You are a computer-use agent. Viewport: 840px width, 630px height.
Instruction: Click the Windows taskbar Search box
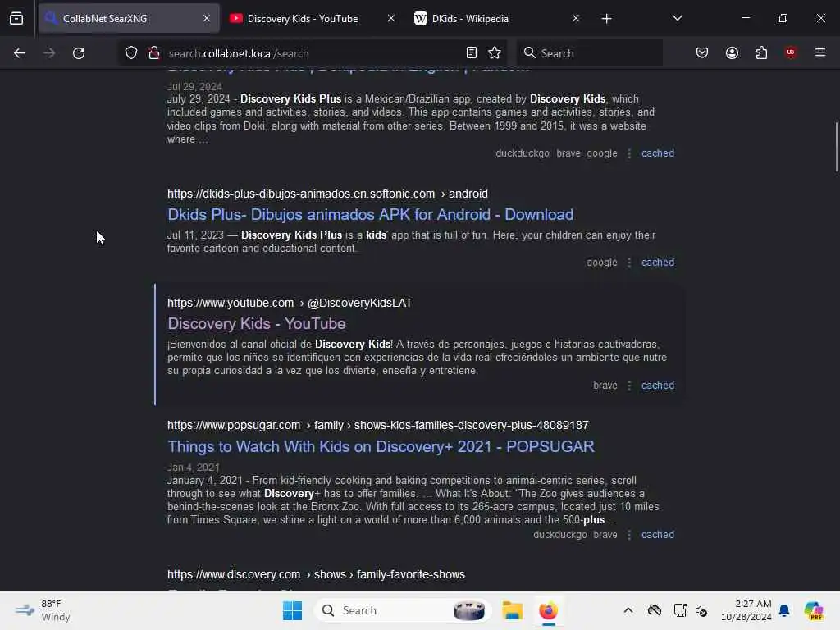(402, 610)
